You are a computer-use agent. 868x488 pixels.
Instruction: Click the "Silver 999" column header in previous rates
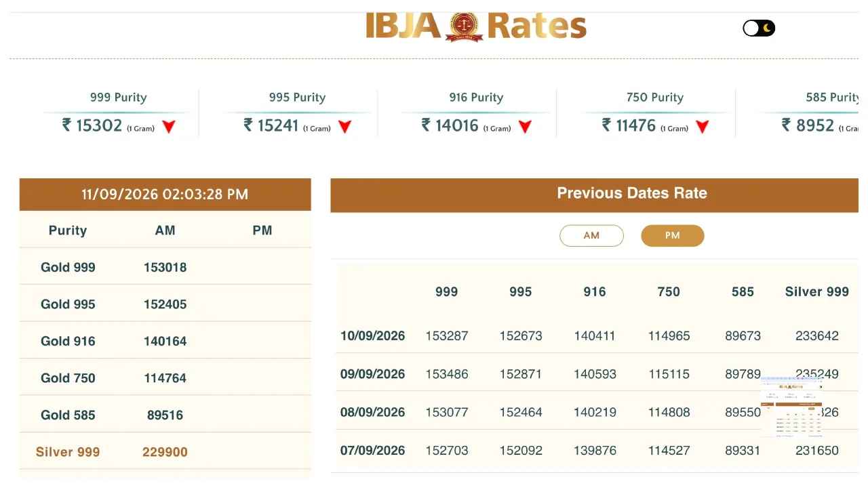point(817,292)
